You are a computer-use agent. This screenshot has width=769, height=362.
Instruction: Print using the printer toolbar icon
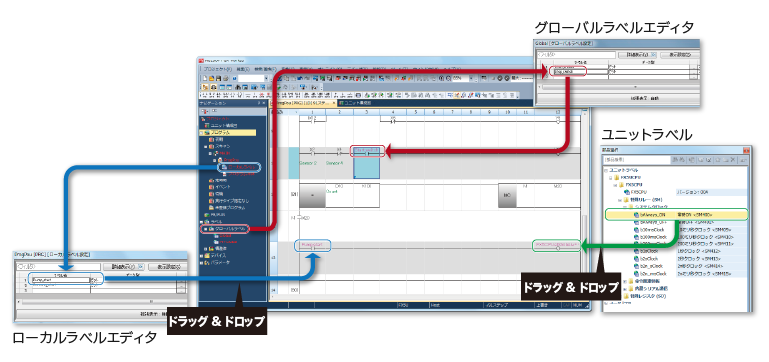(x=226, y=78)
